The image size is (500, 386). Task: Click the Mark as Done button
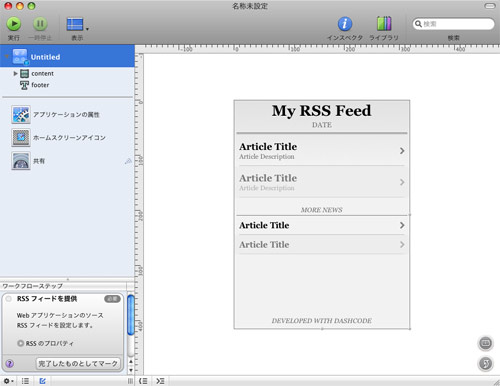coord(78,363)
